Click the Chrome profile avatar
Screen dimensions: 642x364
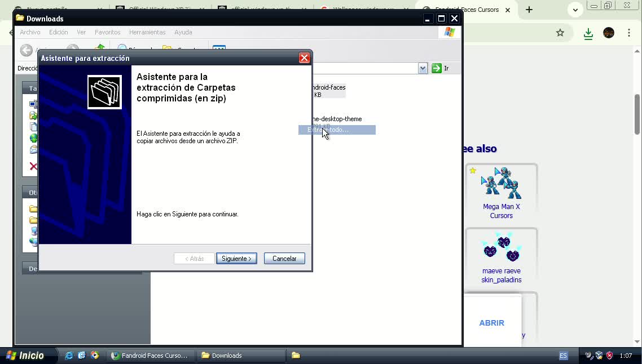click(x=608, y=33)
